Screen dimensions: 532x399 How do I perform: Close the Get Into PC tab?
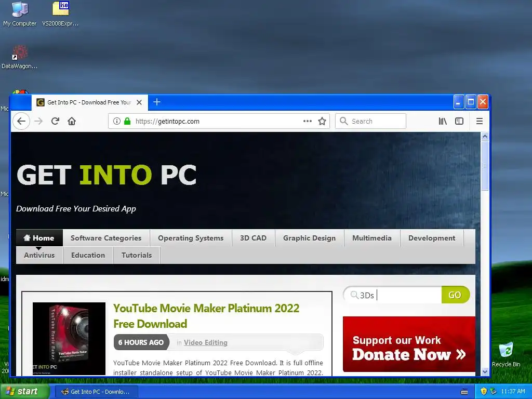(139, 102)
